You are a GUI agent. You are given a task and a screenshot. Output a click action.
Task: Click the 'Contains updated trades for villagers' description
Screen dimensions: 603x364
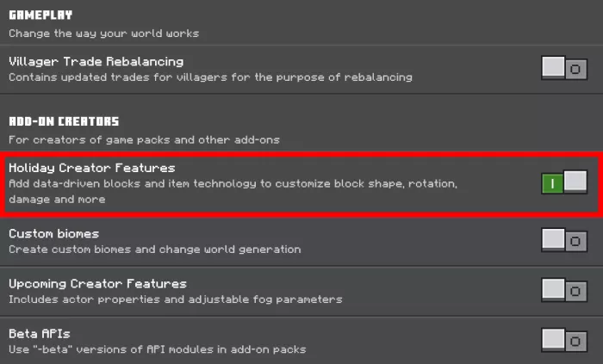pos(210,77)
